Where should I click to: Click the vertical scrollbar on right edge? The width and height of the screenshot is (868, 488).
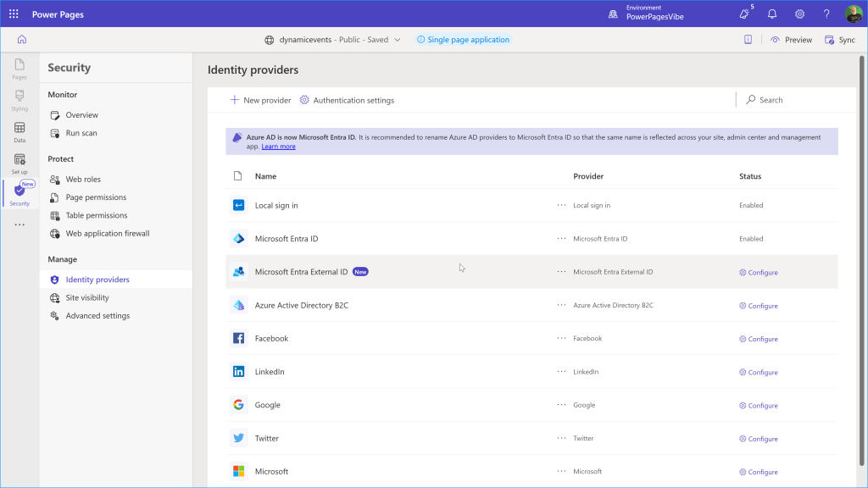tap(862, 254)
